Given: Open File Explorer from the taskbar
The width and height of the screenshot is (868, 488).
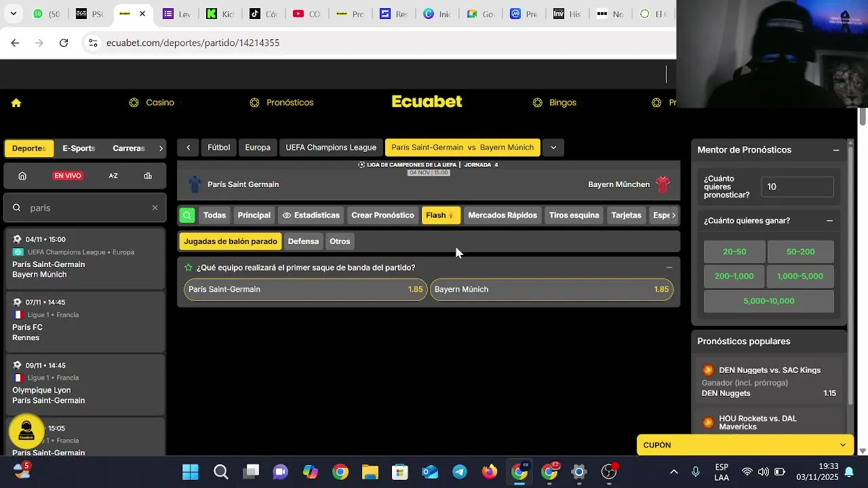Looking at the screenshot, I should tap(370, 472).
